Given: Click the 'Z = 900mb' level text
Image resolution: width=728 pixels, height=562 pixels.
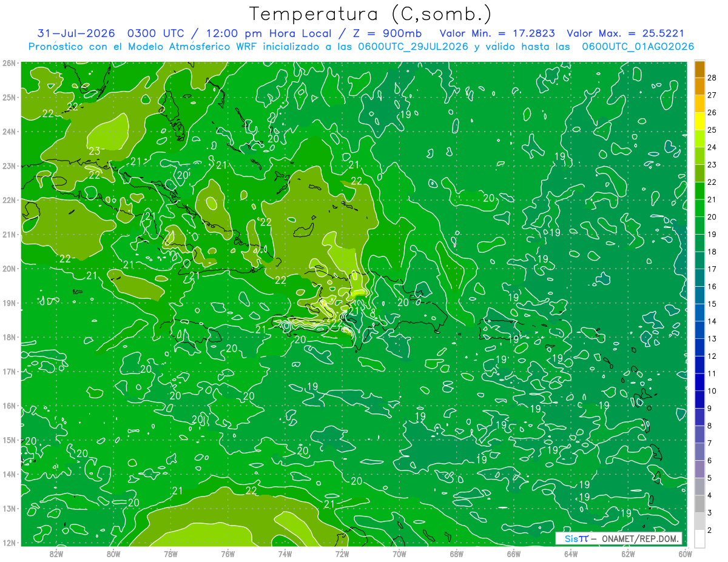Looking at the screenshot, I should [x=388, y=33].
